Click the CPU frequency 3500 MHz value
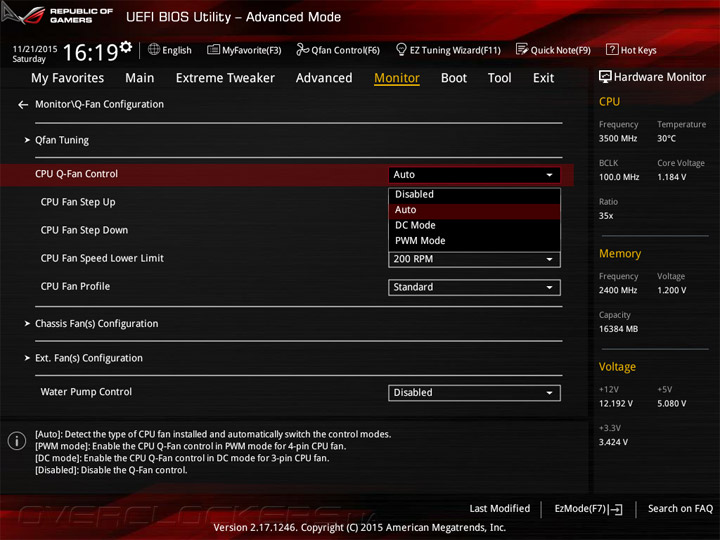The width and height of the screenshot is (720, 540). 618,139
